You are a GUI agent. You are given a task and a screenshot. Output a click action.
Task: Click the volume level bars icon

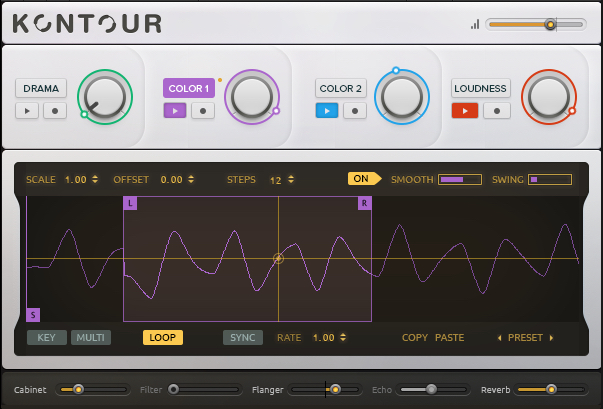pyautogui.click(x=475, y=25)
